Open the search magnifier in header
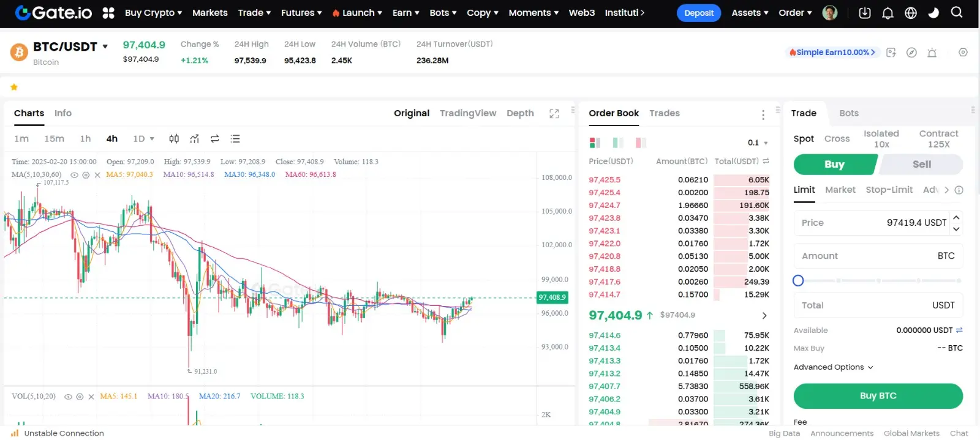Screen dimensions: 980x440 tap(957, 12)
